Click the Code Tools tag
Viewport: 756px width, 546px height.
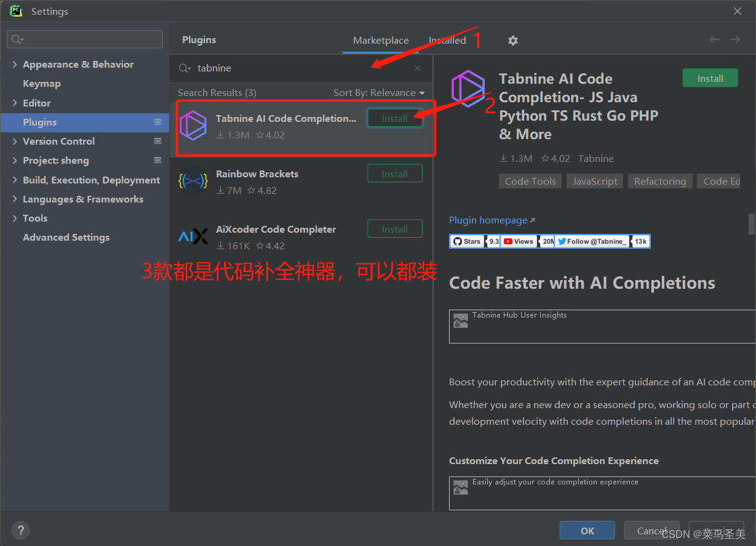coord(530,181)
